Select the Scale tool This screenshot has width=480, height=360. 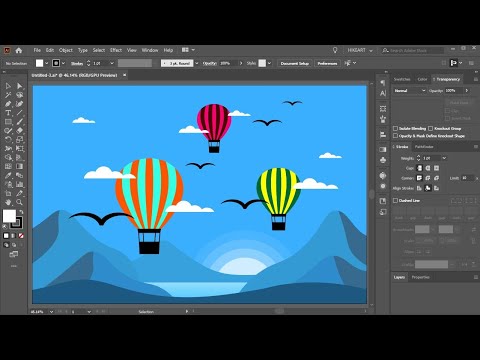click(x=19, y=140)
